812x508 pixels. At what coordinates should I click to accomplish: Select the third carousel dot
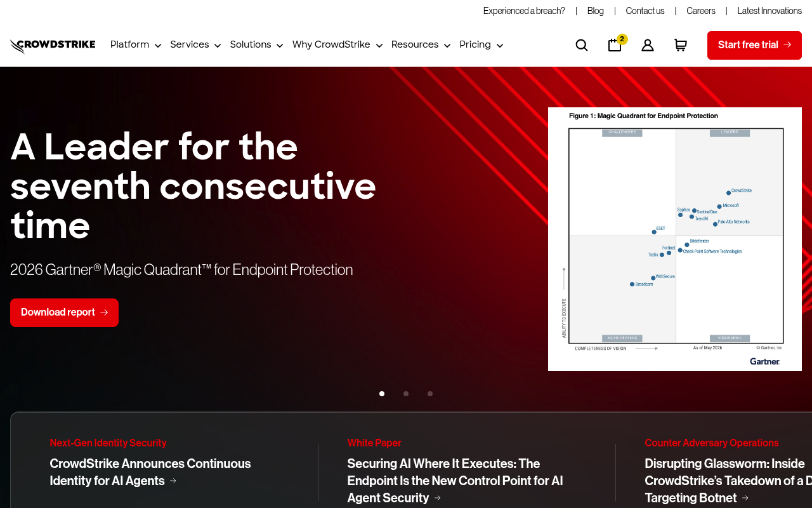tap(430, 394)
